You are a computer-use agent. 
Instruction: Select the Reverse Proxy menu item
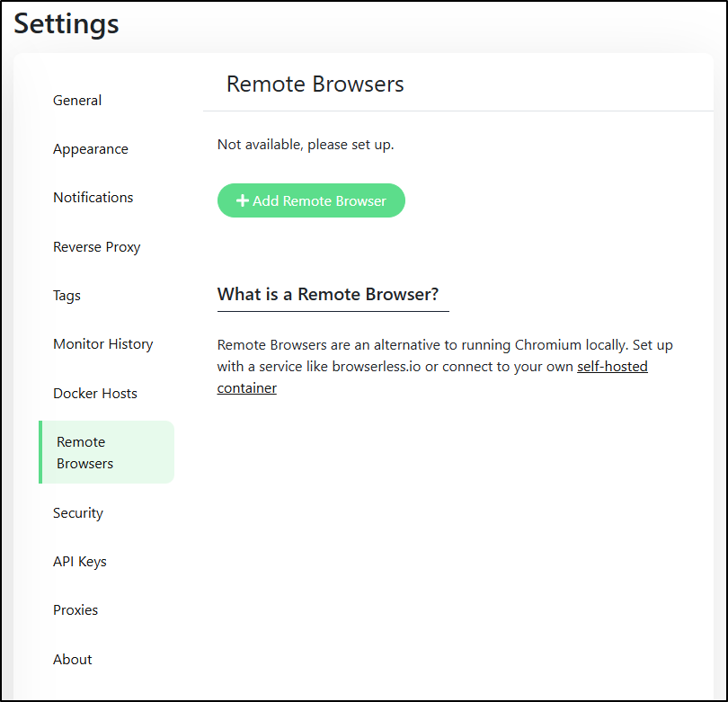(x=96, y=247)
